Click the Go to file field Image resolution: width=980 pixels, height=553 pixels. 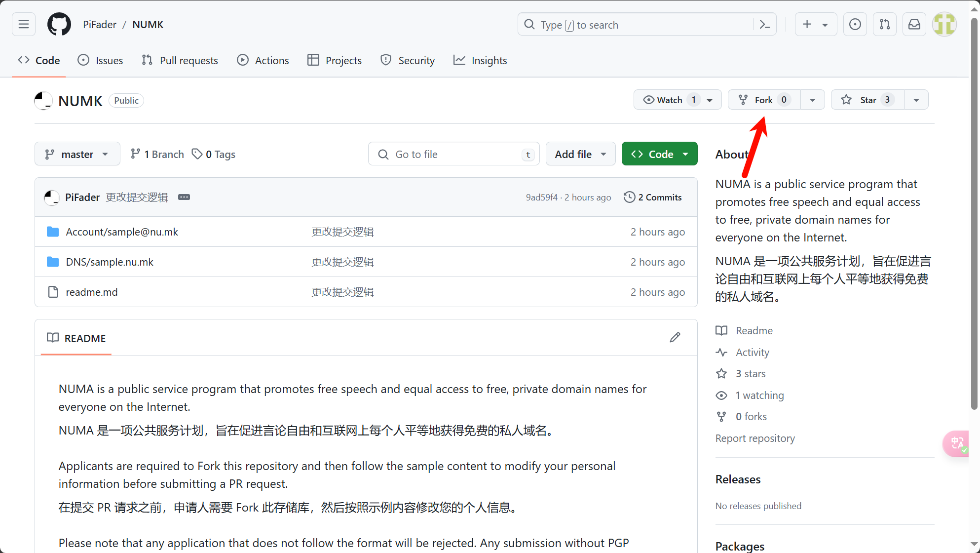click(454, 154)
